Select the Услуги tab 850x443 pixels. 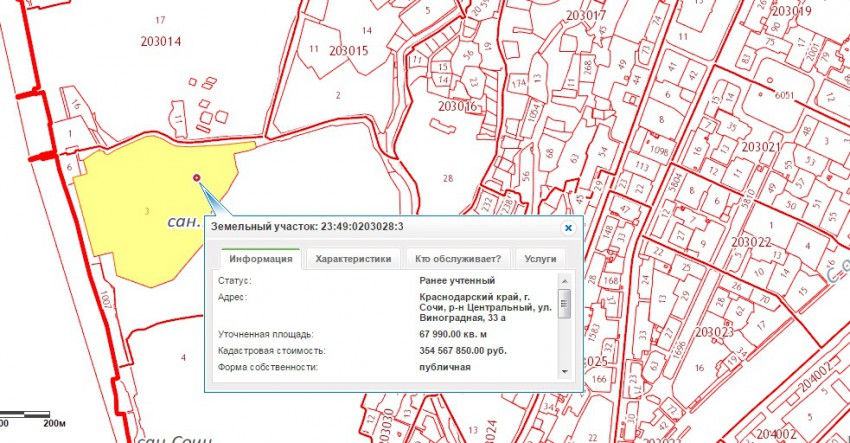(539, 258)
